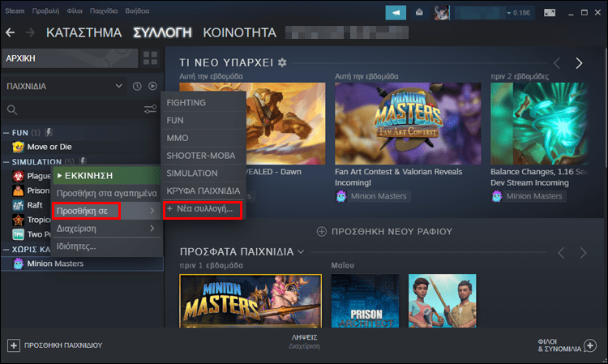Open the Minion Masters recent game cover
Image resolution: width=608 pixels, height=364 pixels.
[x=250, y=301]
